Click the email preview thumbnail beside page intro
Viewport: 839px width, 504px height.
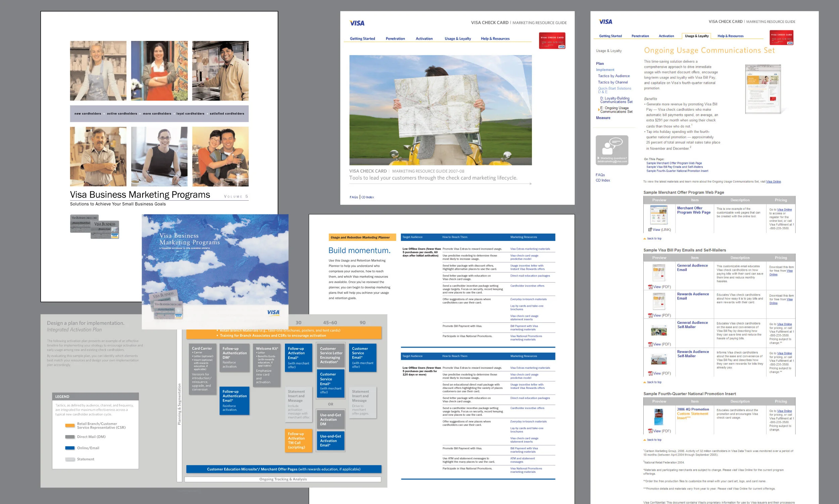(763, 89)
